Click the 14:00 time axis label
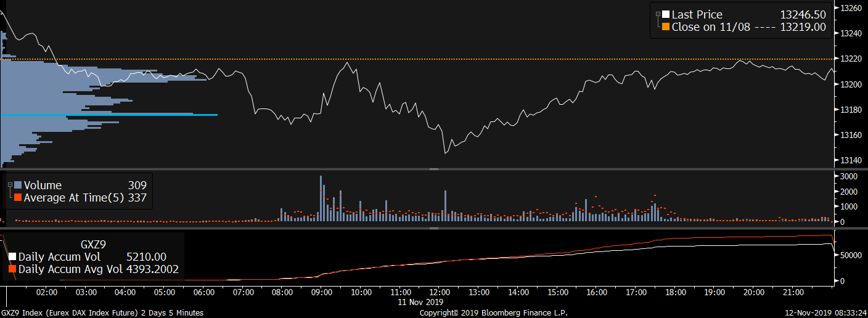 coord(518,292)
